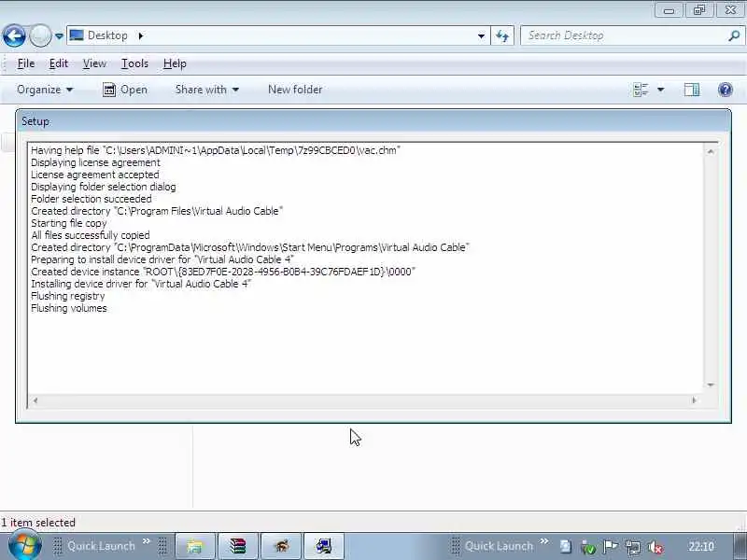The width and height of the screenshot is (747, 560).
Task: Click the muted volume speaker icon
Action: [655, 547]
